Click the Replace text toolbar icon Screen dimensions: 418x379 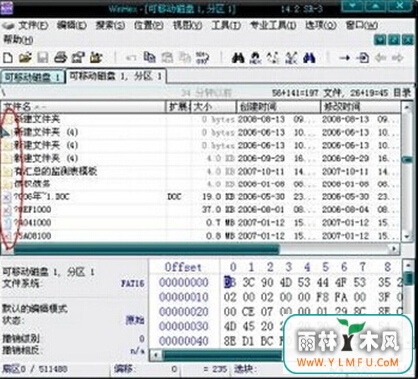point(273,58)
